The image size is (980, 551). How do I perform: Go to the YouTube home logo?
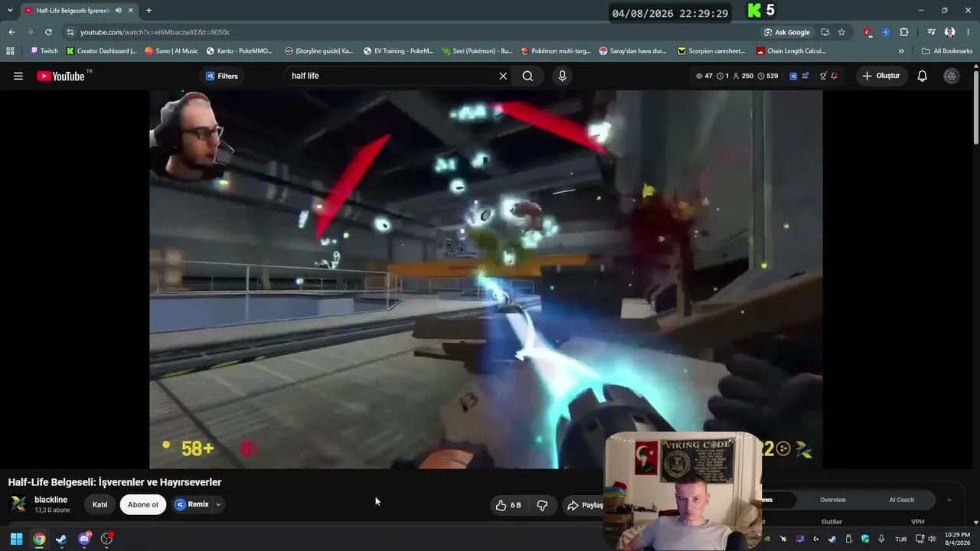(60, 76)
